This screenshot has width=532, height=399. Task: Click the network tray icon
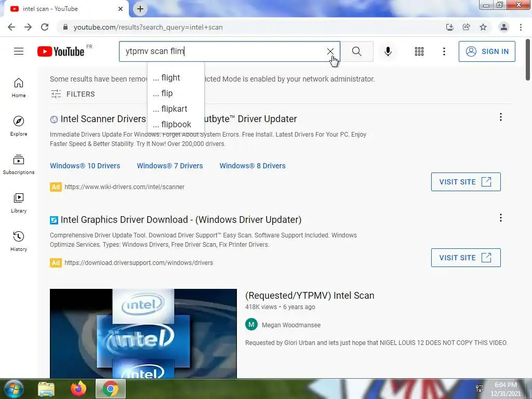(480, 389)
